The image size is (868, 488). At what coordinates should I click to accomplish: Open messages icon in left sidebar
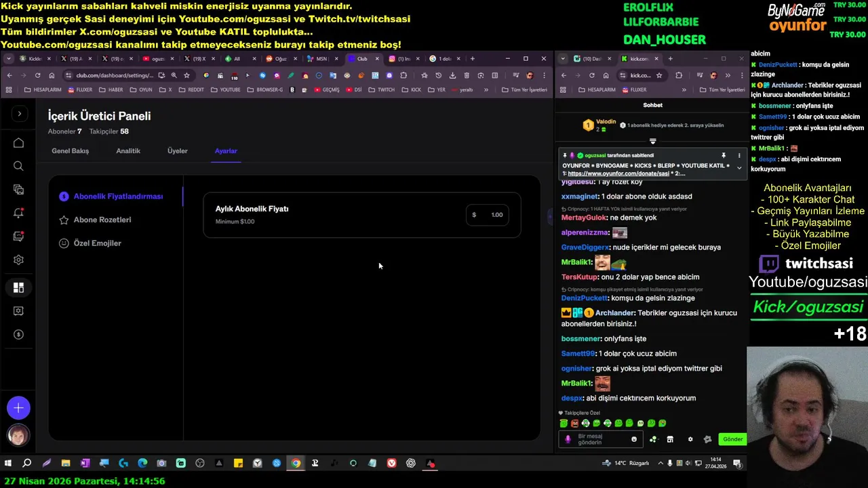(18, 237)
